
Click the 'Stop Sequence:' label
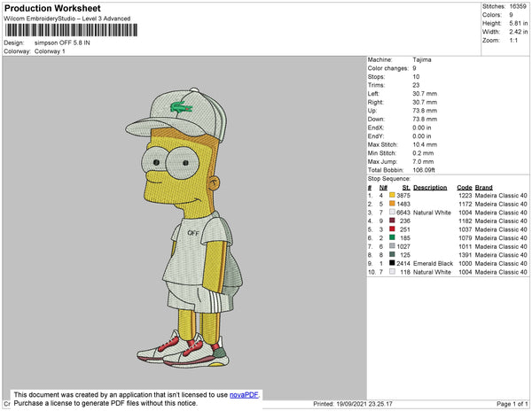pyautogui.click(x=389, y=179)
